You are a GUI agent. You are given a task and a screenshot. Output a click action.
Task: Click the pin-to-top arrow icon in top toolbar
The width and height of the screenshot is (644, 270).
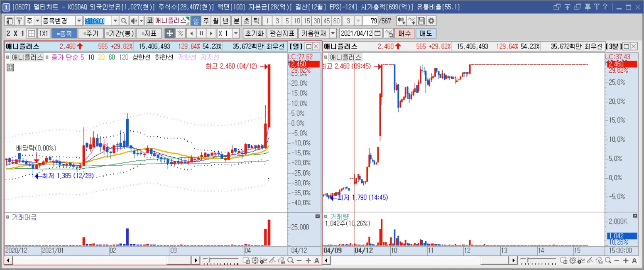(x=19, y=21)
